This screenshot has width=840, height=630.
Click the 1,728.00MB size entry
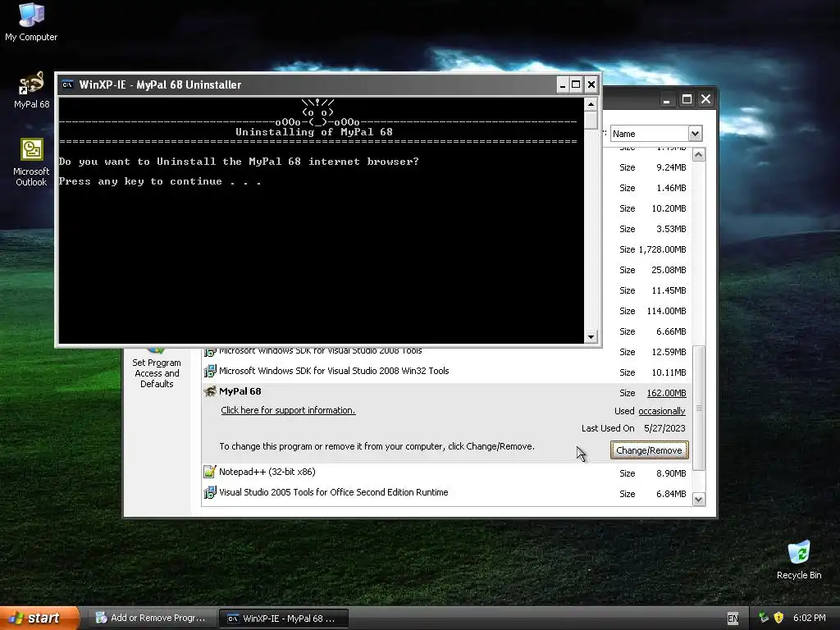pos(662,249)
